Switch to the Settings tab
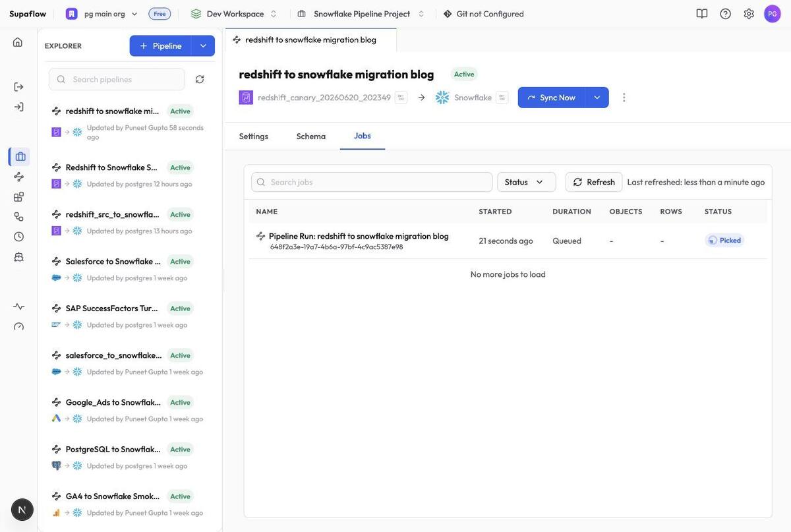 254,136
